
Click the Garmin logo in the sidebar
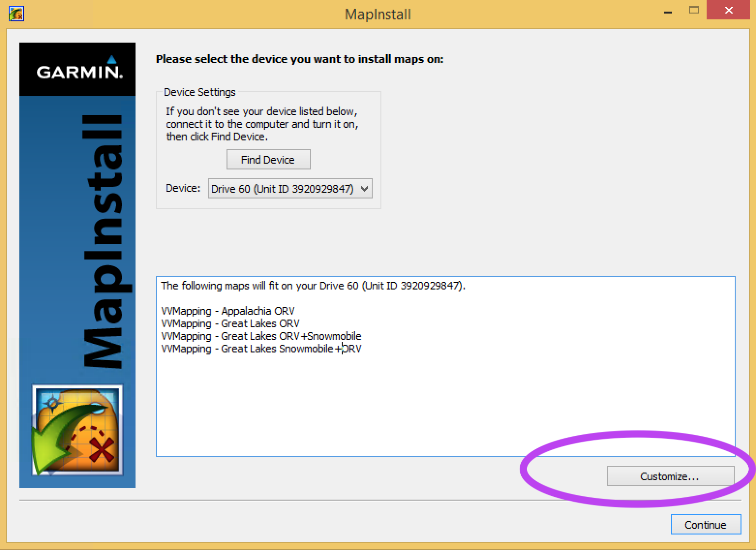click(x=79, y=68)
